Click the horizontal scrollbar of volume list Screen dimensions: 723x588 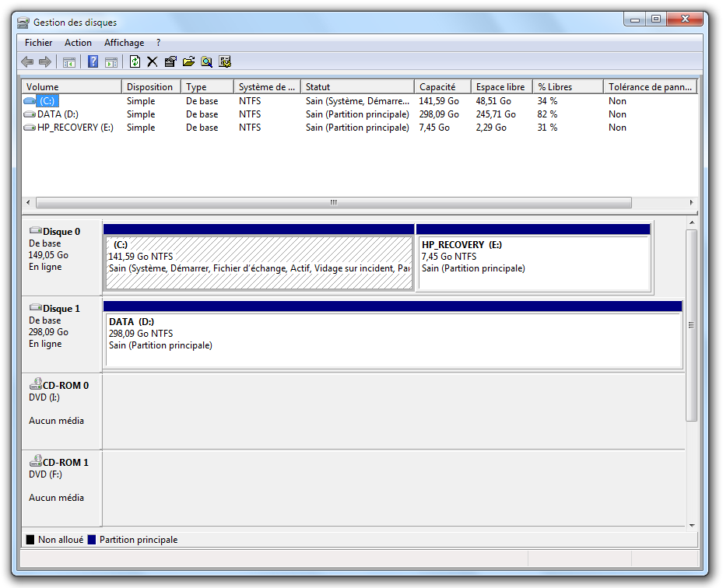(333, 202)
